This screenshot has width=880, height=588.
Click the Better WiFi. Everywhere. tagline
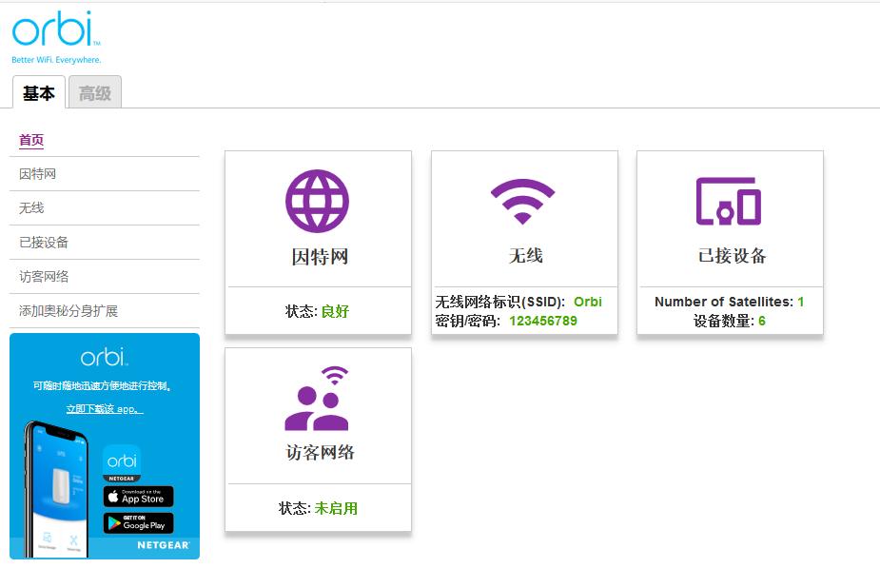click(56, 60)
